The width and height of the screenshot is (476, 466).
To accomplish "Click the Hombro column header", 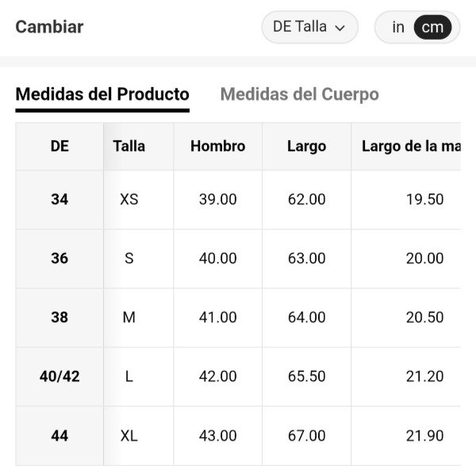I will (x=217, y=146).
